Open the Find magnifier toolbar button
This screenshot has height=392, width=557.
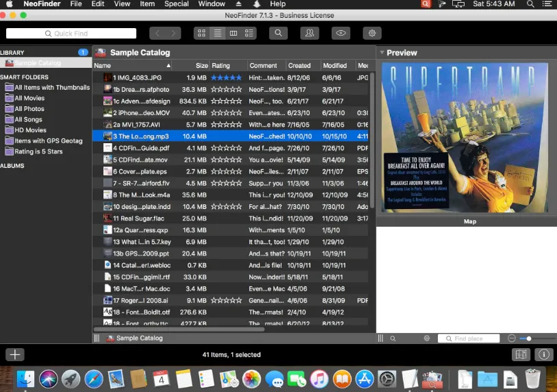click(x=278, y=33)
